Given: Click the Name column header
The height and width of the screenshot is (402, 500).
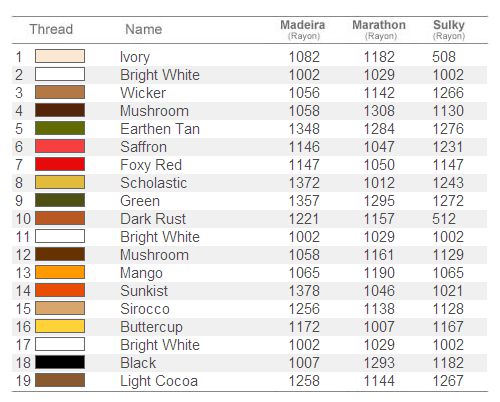Looking at the screenshot, I should tap(144, 29).
